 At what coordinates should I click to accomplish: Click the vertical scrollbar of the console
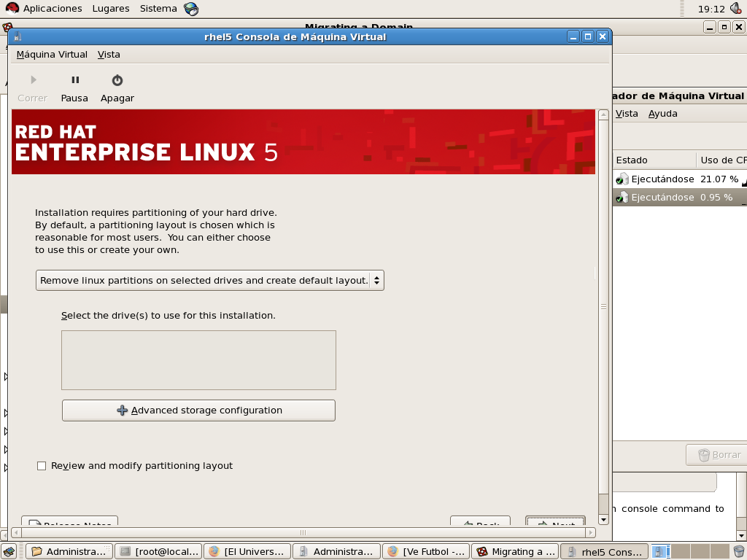coord(603,306)
